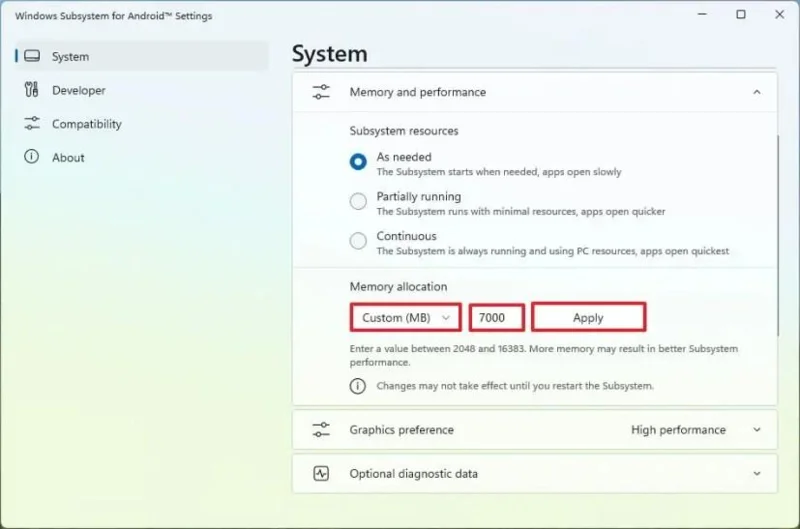The height and width of the screenshot is (529, 800).
Task: Close the Windows Subsystem for Android Settings
Action: click(x=779, y=14)
